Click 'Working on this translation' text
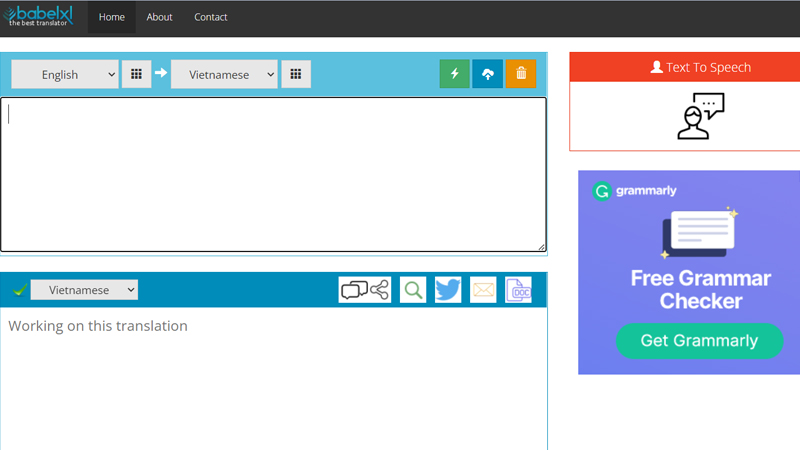The image size is (800, 450). point(98,326)
